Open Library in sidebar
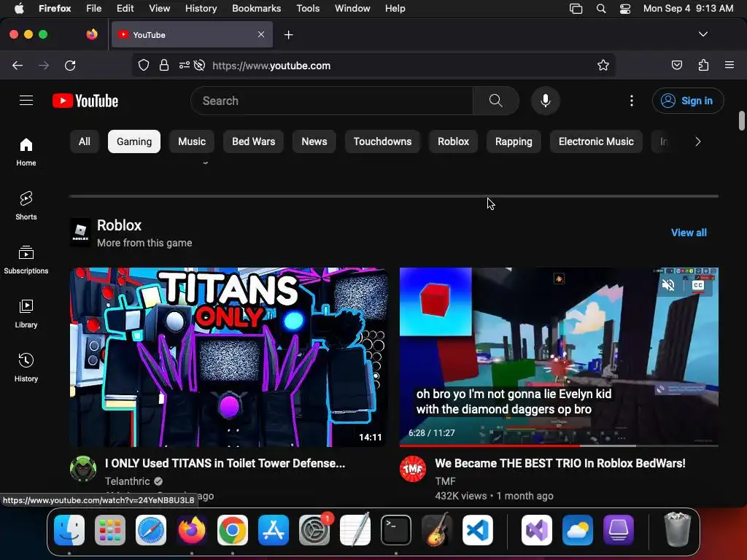Viewport: 747px width, 560px height. pyautogui.click(x=26, y=314)
